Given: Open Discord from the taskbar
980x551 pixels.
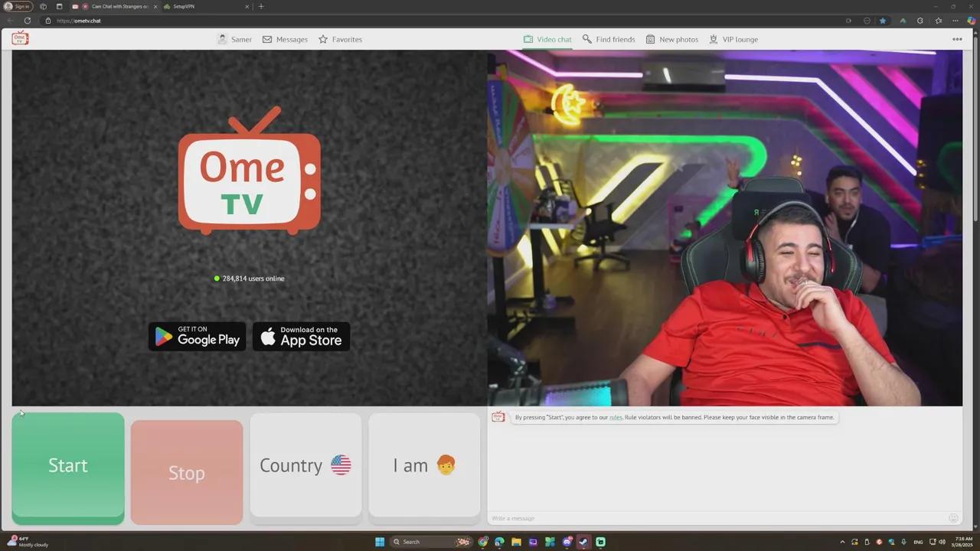Looking at the screenshot, I should (567, 542).
